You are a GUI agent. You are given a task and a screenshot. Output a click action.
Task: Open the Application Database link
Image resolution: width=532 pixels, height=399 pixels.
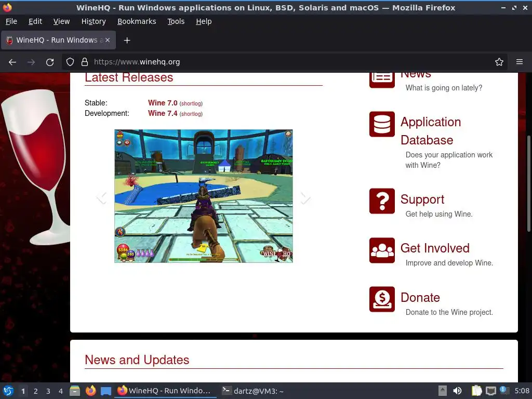[431, 131]
